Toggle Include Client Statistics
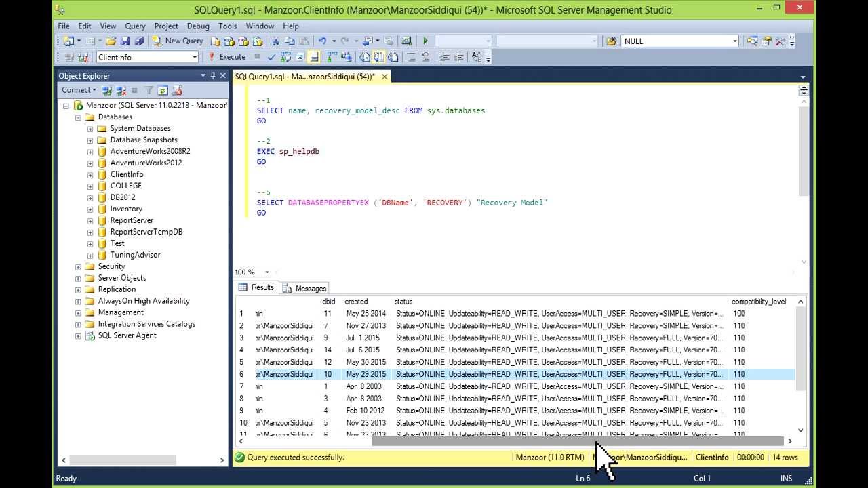The width and height of the screenshot is (868, 488). point(345,57)
